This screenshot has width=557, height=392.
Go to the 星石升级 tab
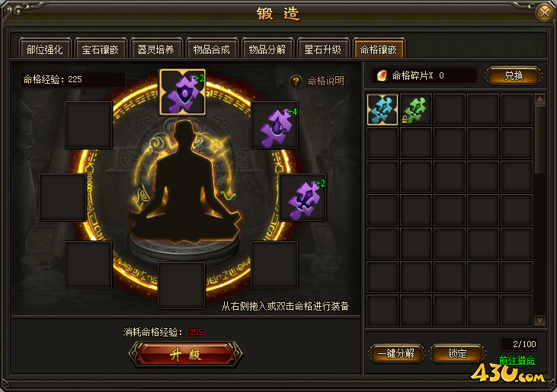(x=323, y=49)
